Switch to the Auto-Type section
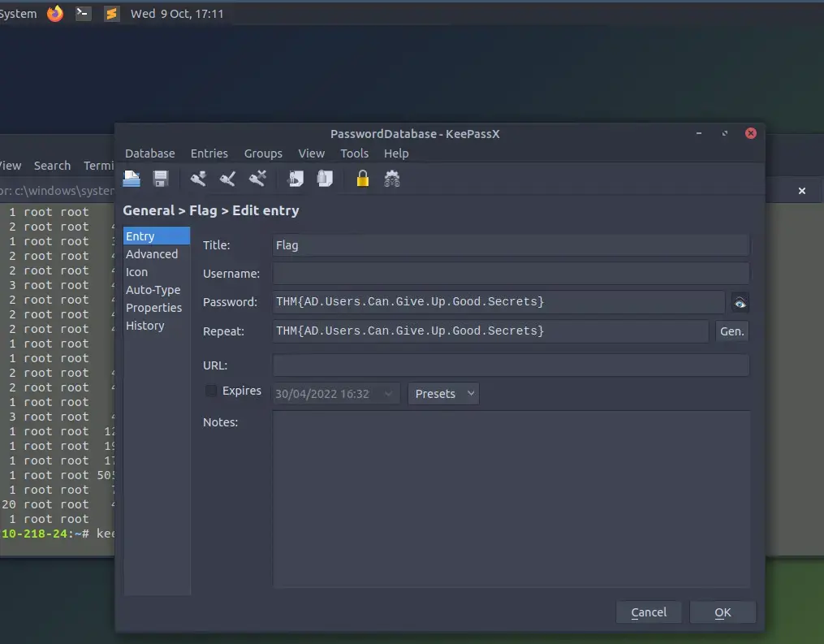 click(157, 290)
